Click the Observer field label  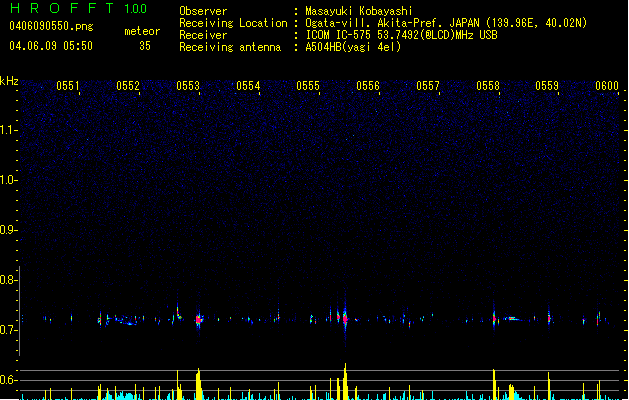coord(203,11)
